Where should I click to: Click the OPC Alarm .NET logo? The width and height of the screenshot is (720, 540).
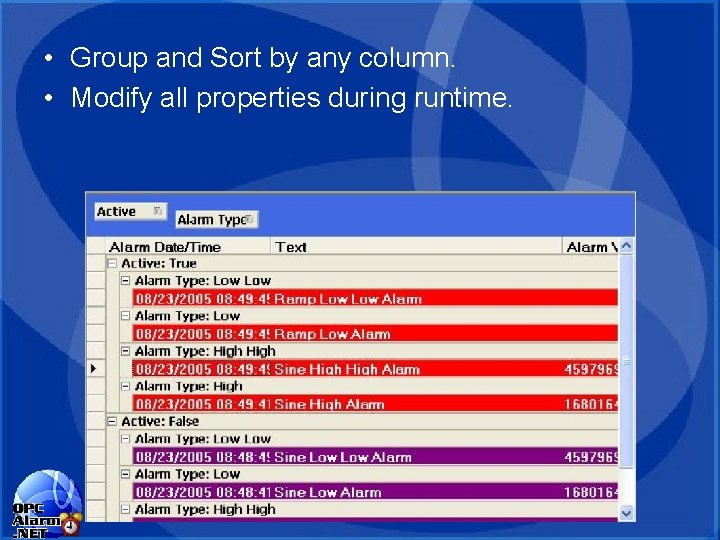click(47, 504)
